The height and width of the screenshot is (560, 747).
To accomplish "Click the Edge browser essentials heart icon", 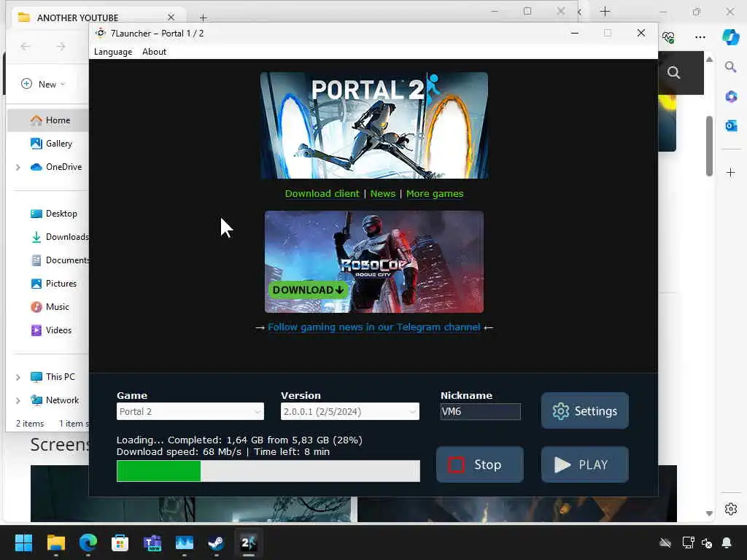I will (x=668, y=36).
